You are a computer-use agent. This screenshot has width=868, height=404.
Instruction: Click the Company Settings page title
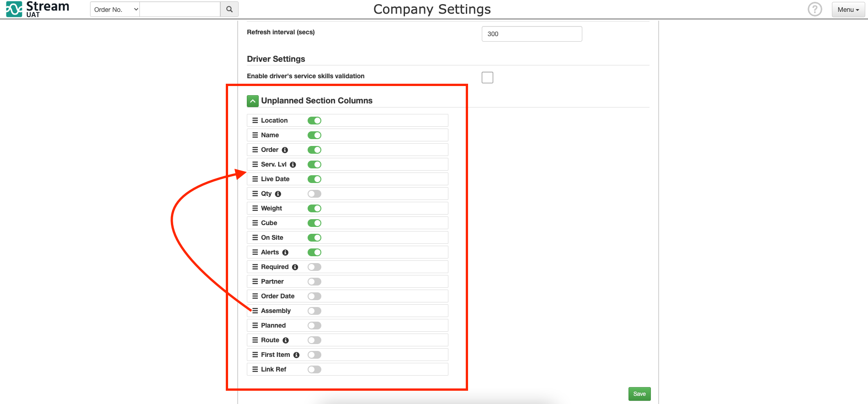click(432, 9)
